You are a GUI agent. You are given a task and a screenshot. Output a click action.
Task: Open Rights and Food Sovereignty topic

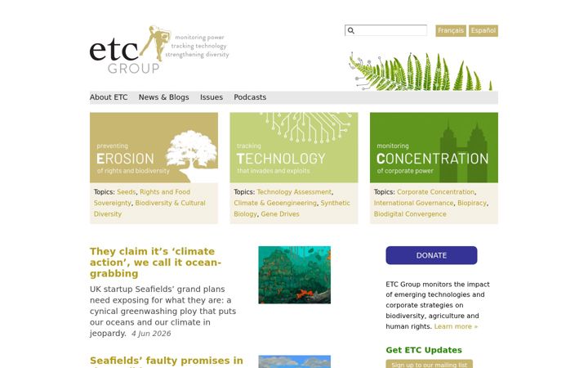click(165, 192)
